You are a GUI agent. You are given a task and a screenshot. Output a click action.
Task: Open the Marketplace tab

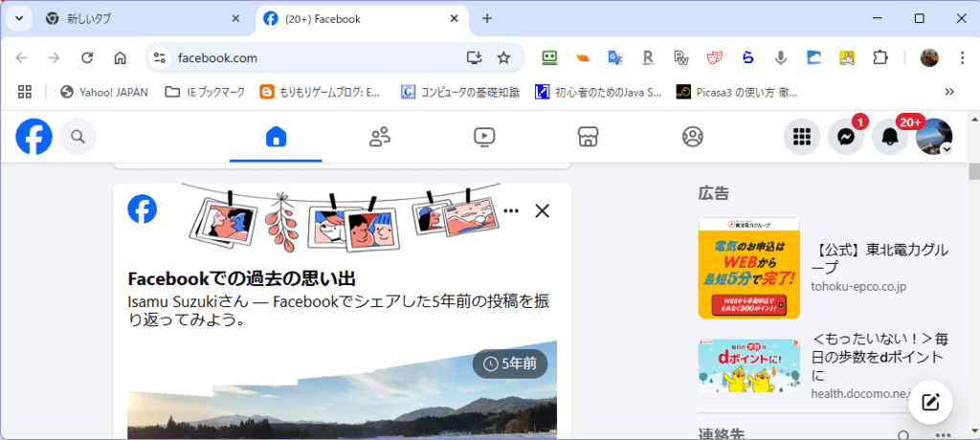(x=587, y=137)
